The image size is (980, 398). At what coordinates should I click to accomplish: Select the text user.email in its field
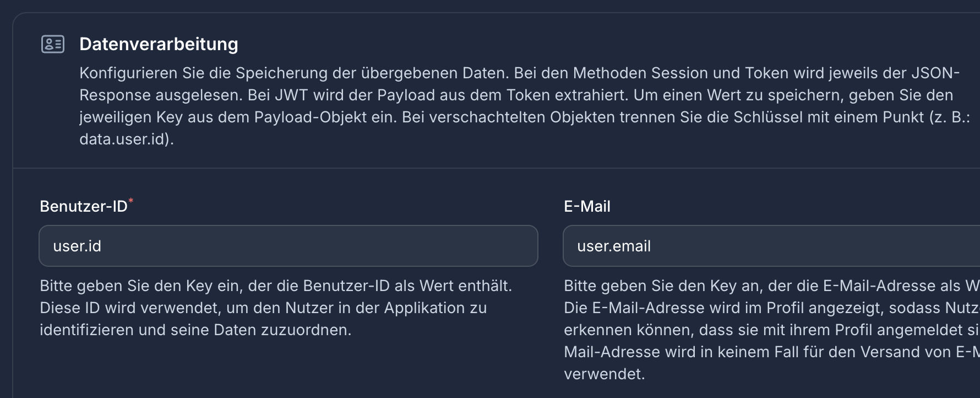(613, 246)
